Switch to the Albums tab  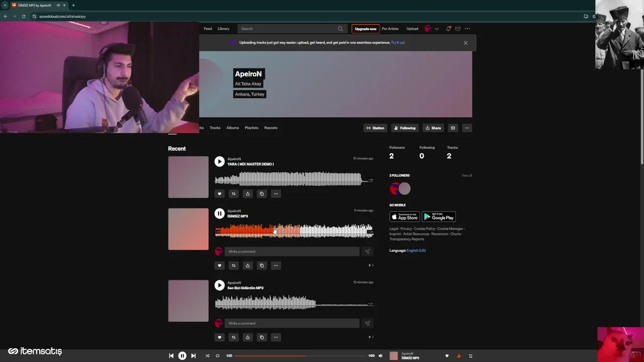click(x=232, y=128)
